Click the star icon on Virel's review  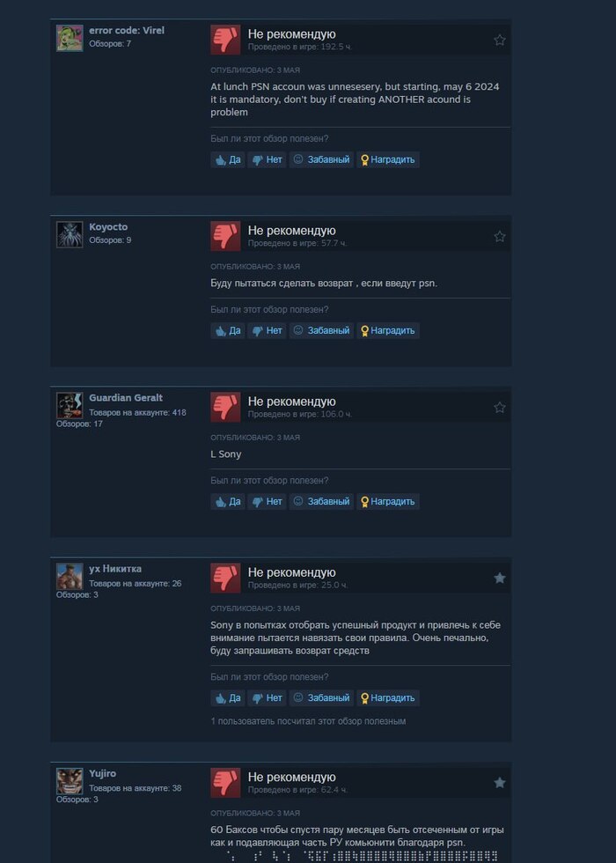[500, 40]
